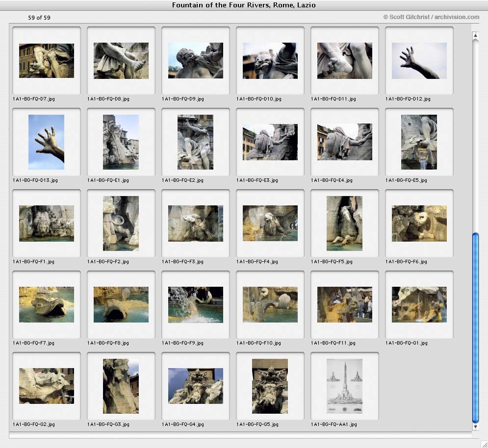Click the archivision.com copyright credit
488x448 pixels.
coord(431,17)
